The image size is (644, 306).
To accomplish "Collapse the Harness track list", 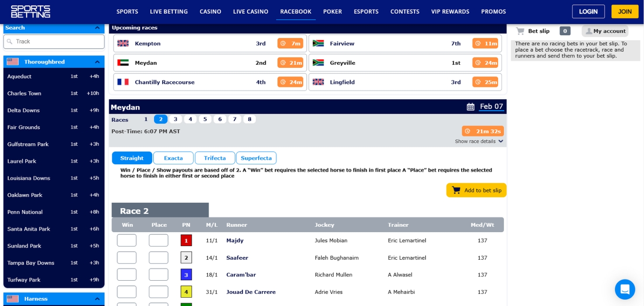I will coord(97,299).
